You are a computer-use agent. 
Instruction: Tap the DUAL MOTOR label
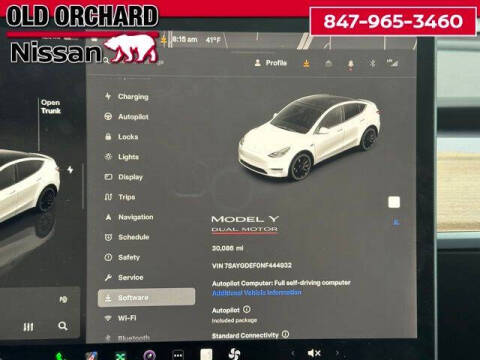(244, 229)
